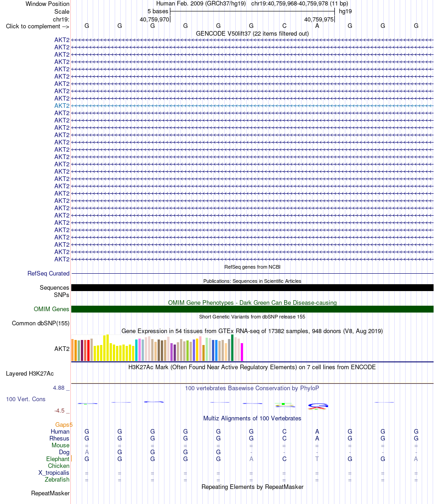Click the 'Gene Expression in 54 tissues' GTEx title

252,331
